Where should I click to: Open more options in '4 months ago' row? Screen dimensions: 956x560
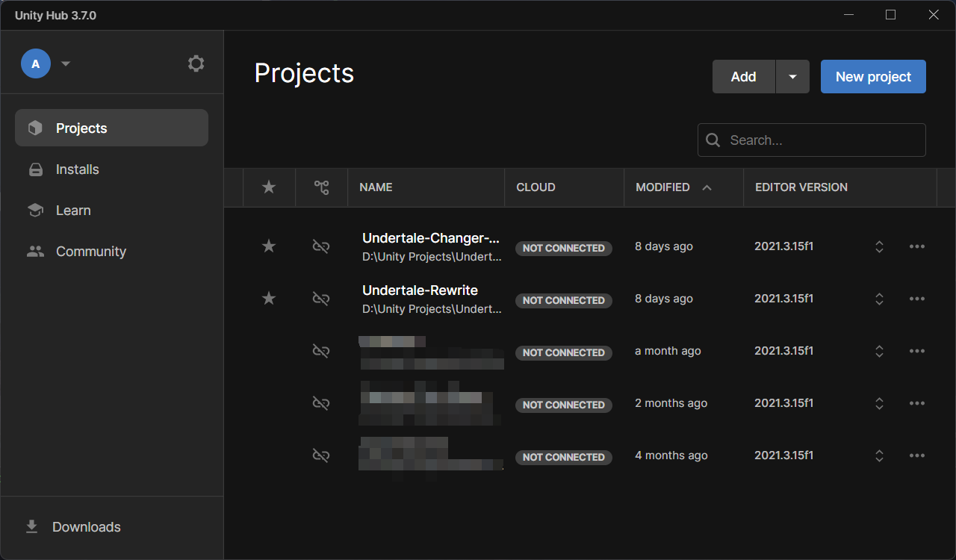[x=917, y=455]
